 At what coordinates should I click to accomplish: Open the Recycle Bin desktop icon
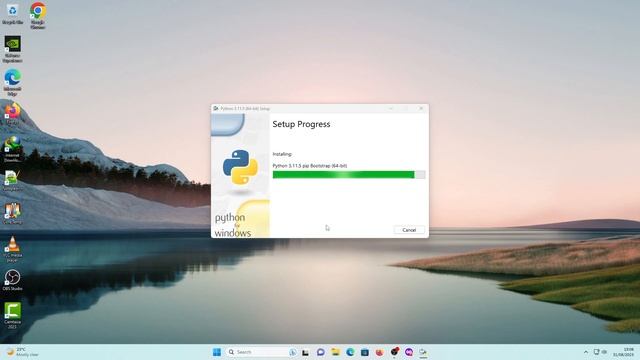tap(12, 14)
